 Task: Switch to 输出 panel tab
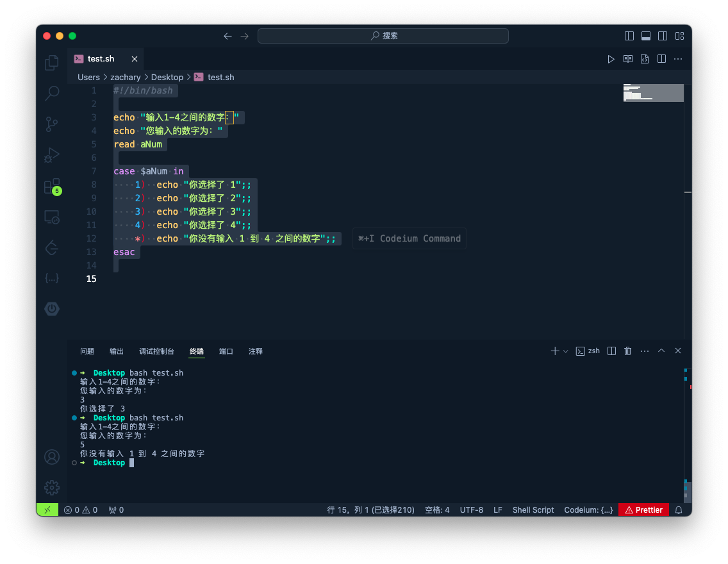point(117,351)
